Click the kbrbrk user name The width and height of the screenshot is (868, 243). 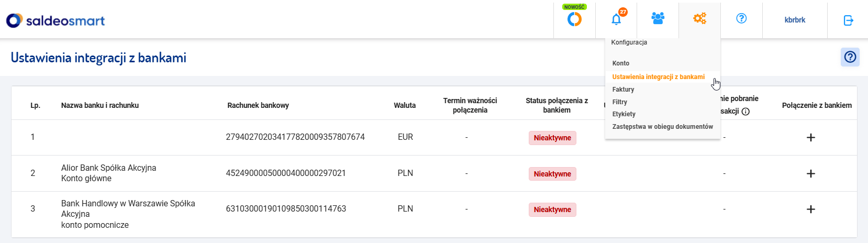click(795, 20)
